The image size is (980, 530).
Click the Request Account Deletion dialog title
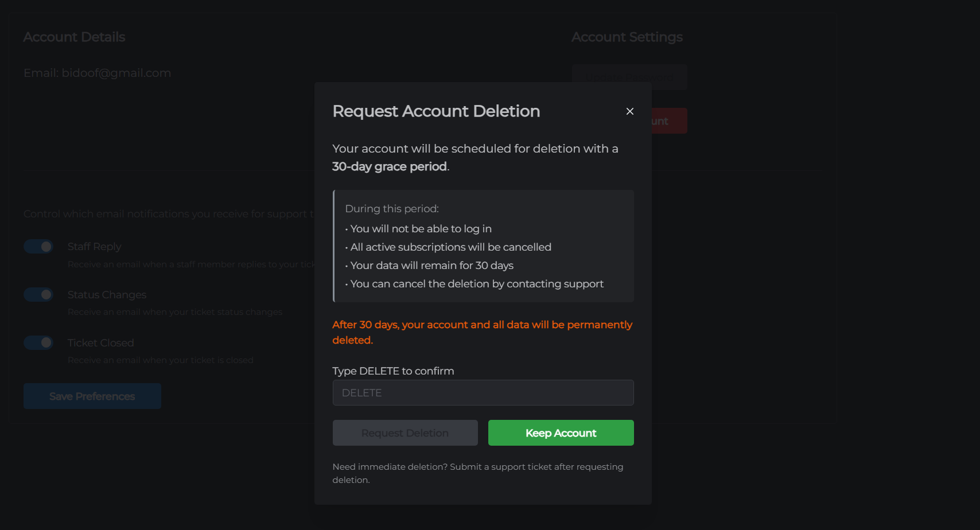tap(437, 111)
